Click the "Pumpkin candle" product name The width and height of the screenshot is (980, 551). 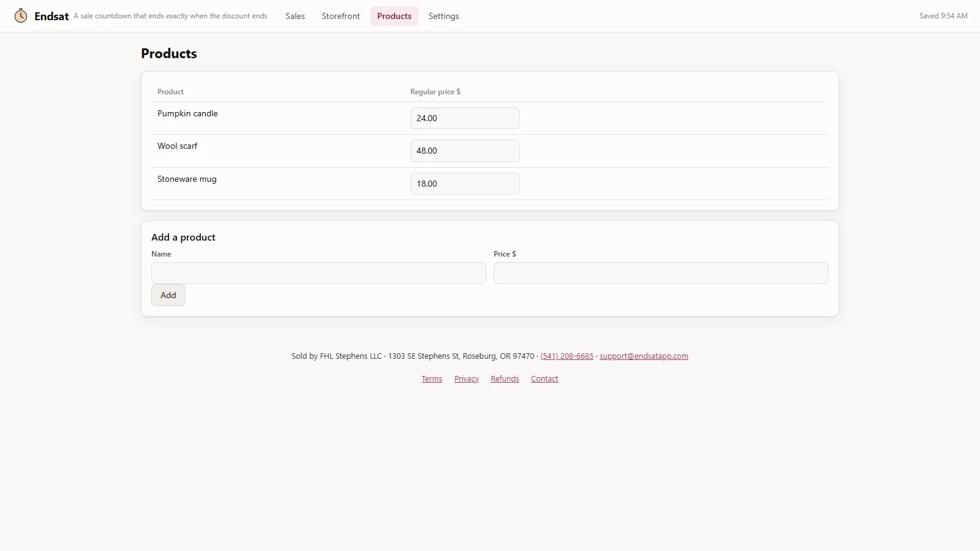point(187,113)
